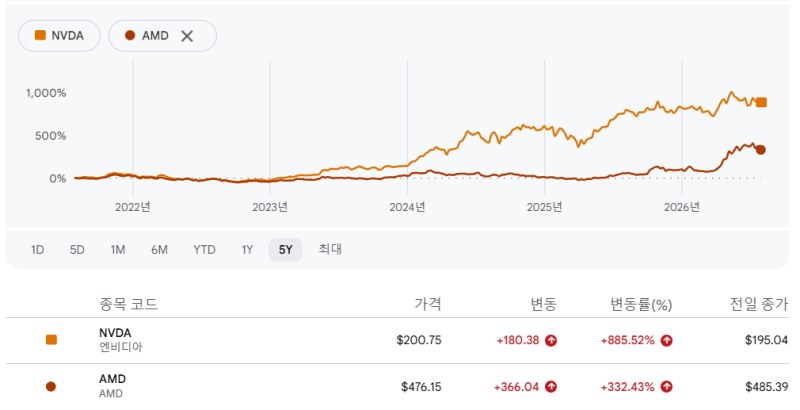Remove AMD from comparison with X icon
The width and height of the screenshot is (800, 410).
click(x=187, y=36)
